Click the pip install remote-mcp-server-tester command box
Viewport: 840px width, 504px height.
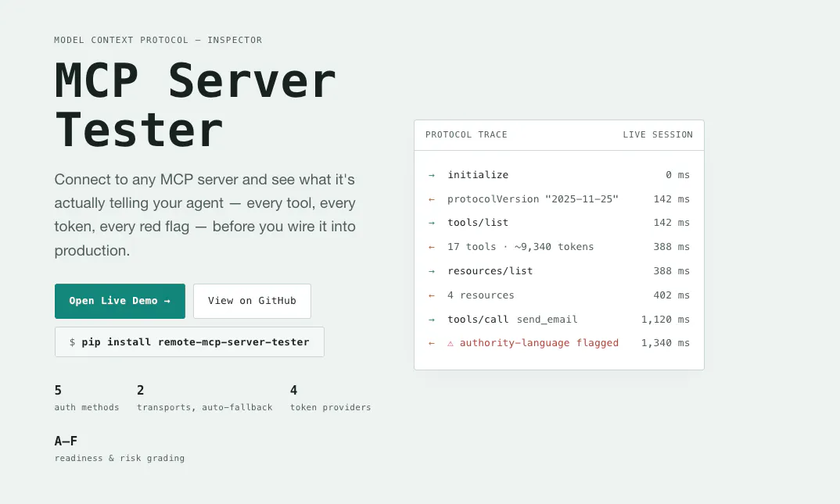[189, 342]
